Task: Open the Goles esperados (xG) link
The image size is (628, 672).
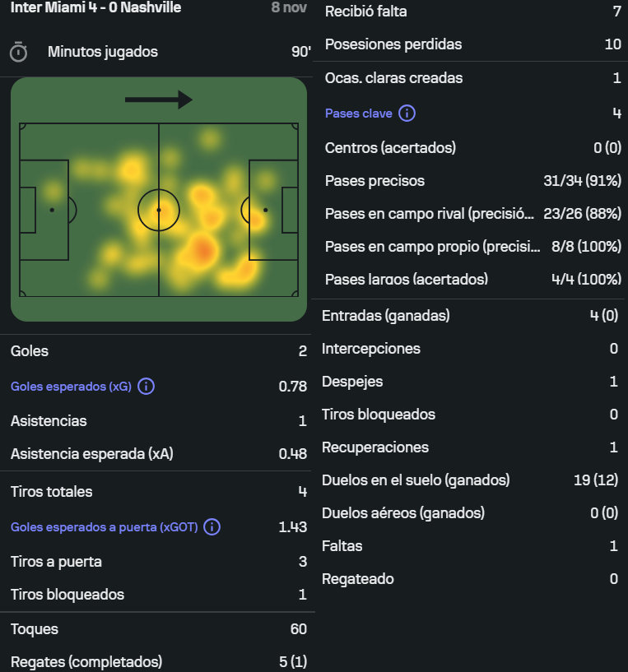Action: point(71,386)
